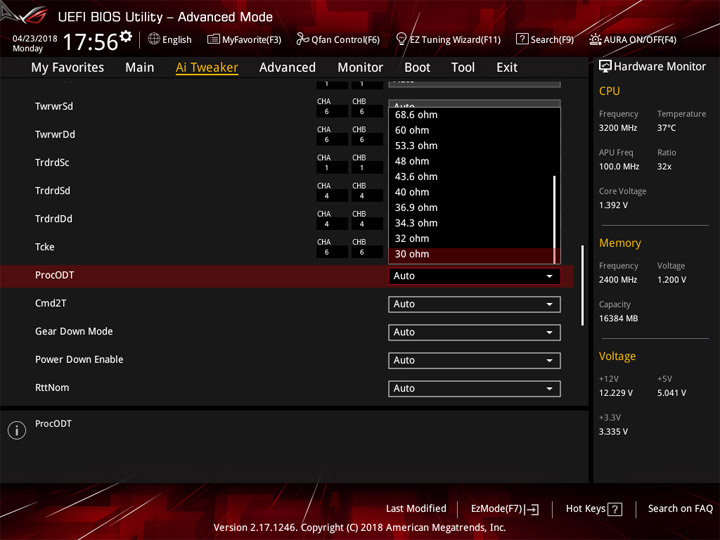Select the RttNom setting label
Screen dimensions: 720x540
(x=52, y=388)
